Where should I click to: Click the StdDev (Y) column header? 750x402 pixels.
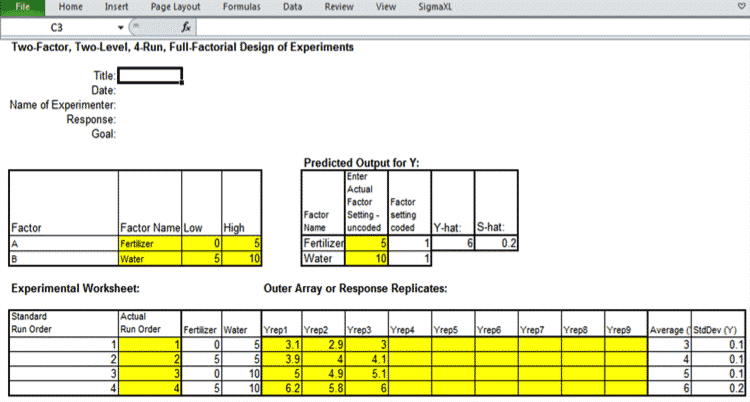click(x=718, y=323)
